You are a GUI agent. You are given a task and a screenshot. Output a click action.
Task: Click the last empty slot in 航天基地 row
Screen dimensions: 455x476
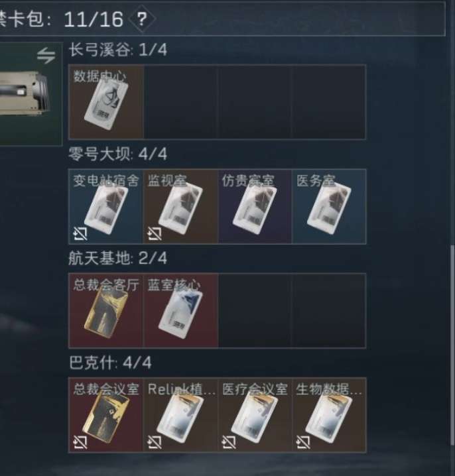(329, 310)
